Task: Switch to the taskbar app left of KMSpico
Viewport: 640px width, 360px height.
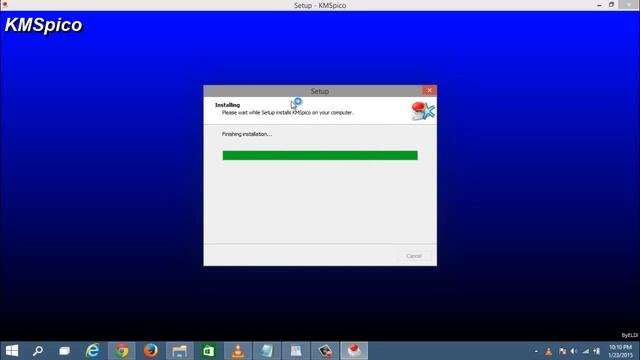Action: [325, 351]
